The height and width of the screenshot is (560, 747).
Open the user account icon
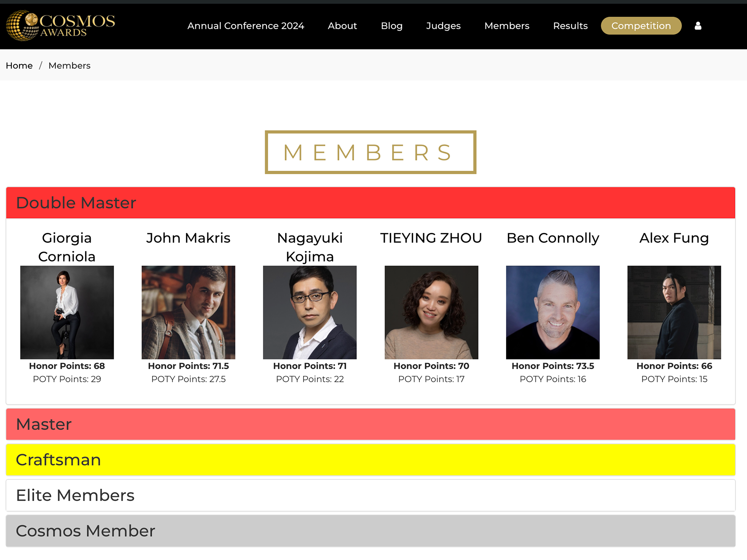pos(698,26)
